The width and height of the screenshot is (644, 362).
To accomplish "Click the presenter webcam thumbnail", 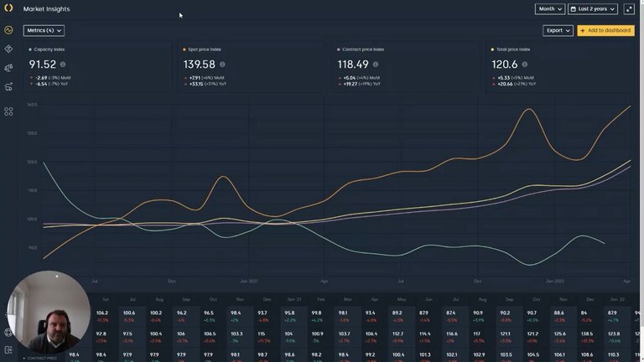I will 49,312.
